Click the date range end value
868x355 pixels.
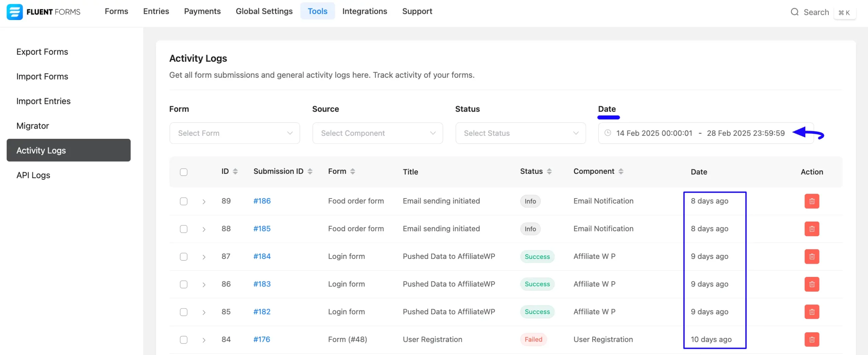pyautogui.click(x=746, y=133)
